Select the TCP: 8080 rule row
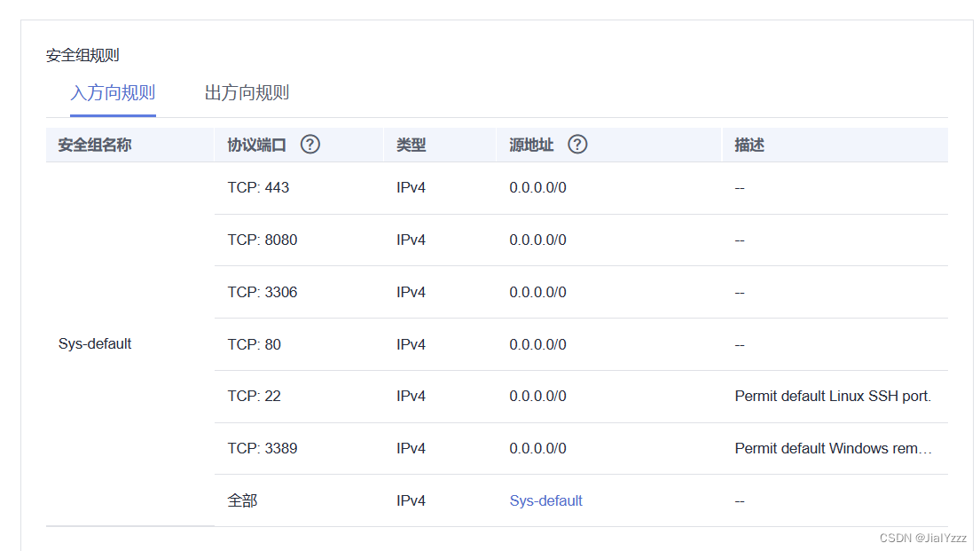 pyautogui.click(x=581, y=240)
